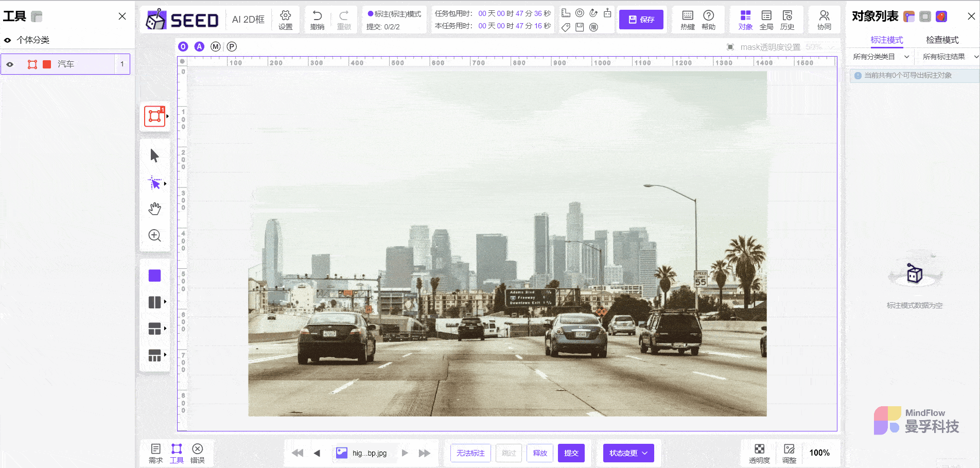The height and width of the screenshot is (468, 980).
Task: Go to next image arrow
Action: coord(405,453)
